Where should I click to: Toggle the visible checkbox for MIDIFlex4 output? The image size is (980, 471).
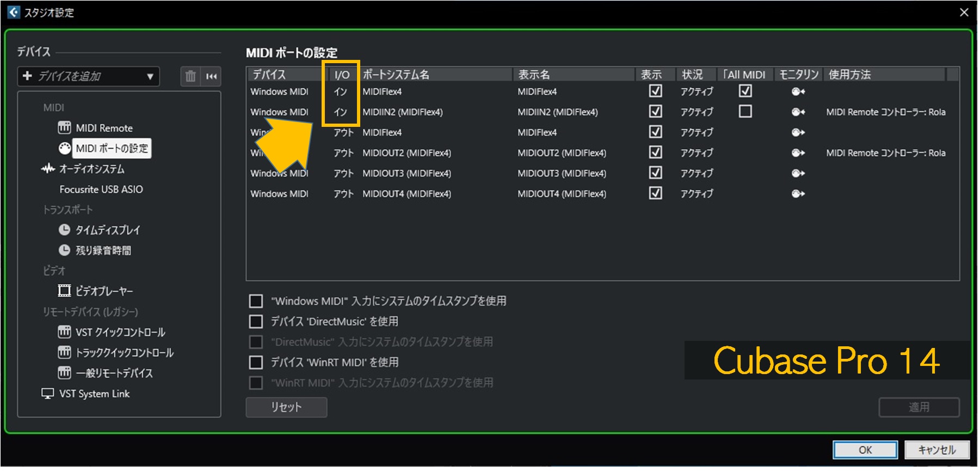tap(656, 132)
